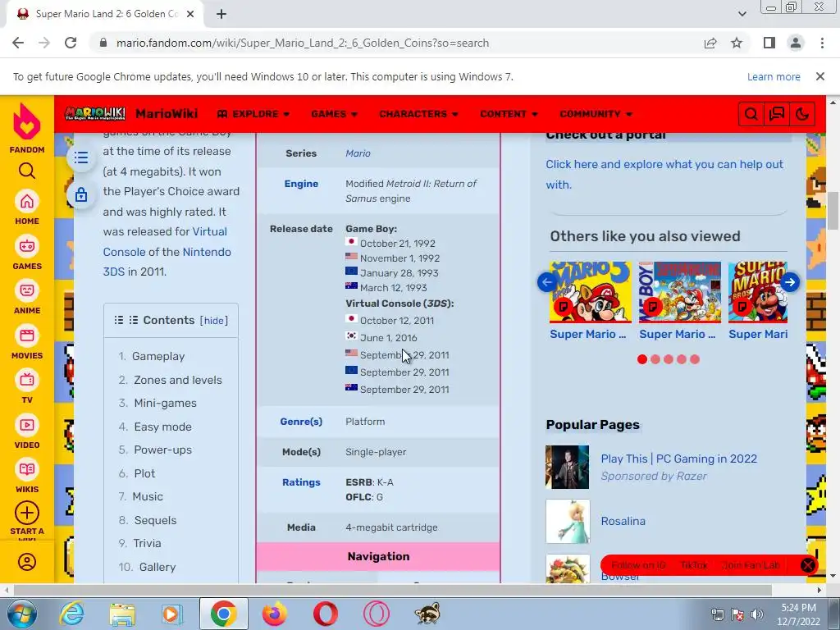
Task: Open Super Mario Bros 3 thumbnail
Action: tap(591, 292)
